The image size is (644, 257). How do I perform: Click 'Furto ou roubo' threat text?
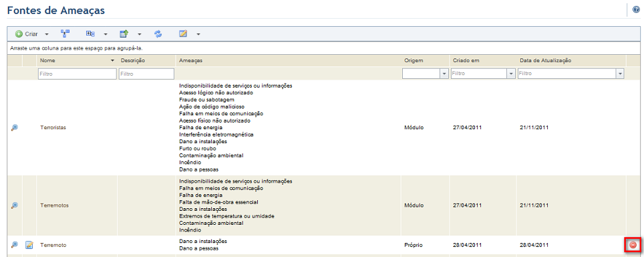coord(198,149)
